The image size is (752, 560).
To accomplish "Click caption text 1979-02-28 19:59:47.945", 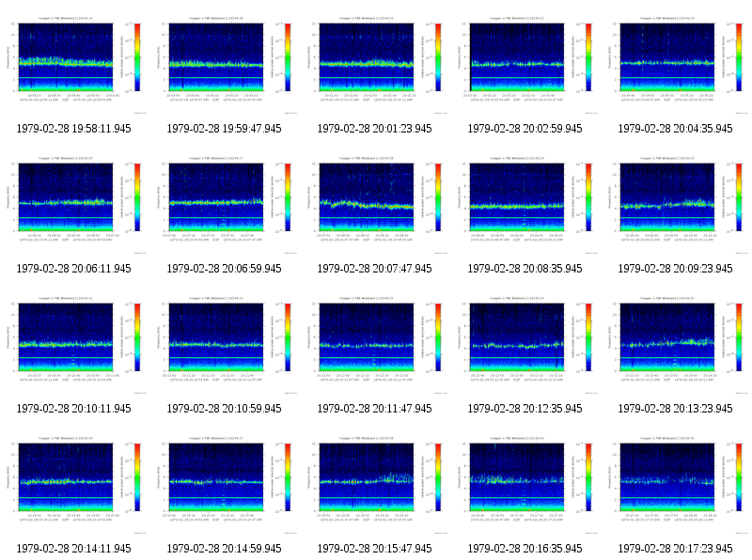I will click(224, 129).
